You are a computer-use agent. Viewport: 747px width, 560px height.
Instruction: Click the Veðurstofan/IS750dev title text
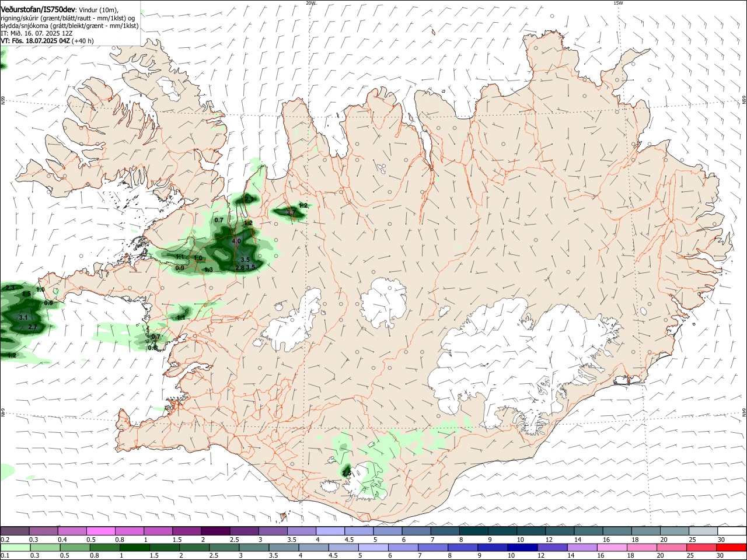(x=39, y=10)
